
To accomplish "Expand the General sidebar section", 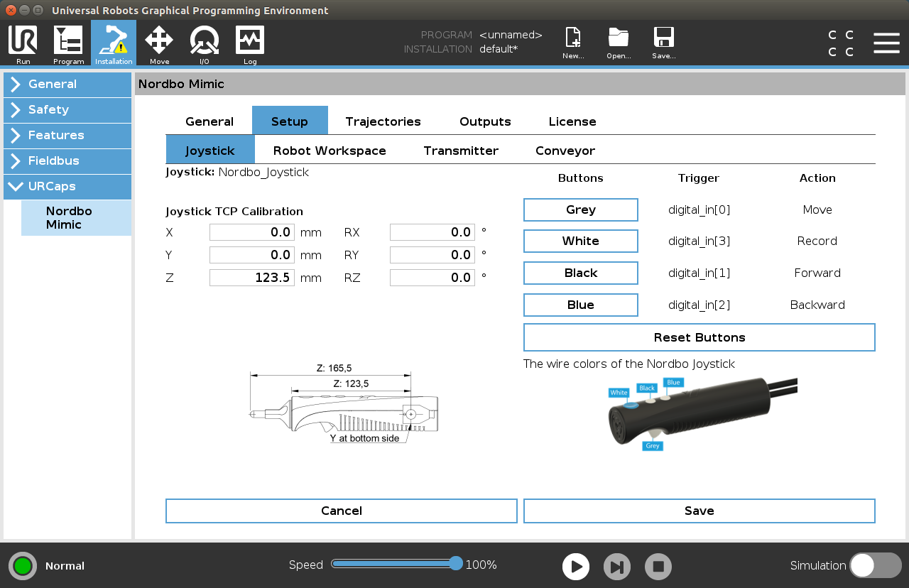I will coord(67,84).
